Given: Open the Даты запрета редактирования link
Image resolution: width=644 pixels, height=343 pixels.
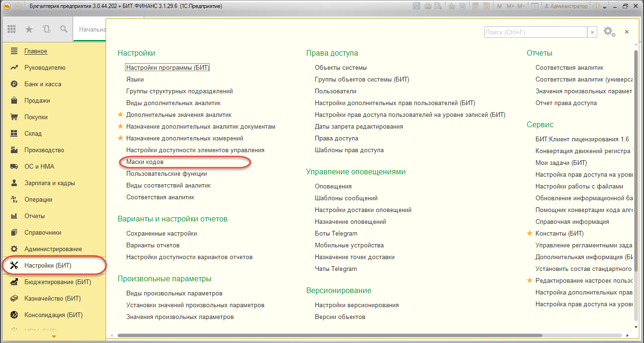Looking at the screenshot, I should [359, 126].
